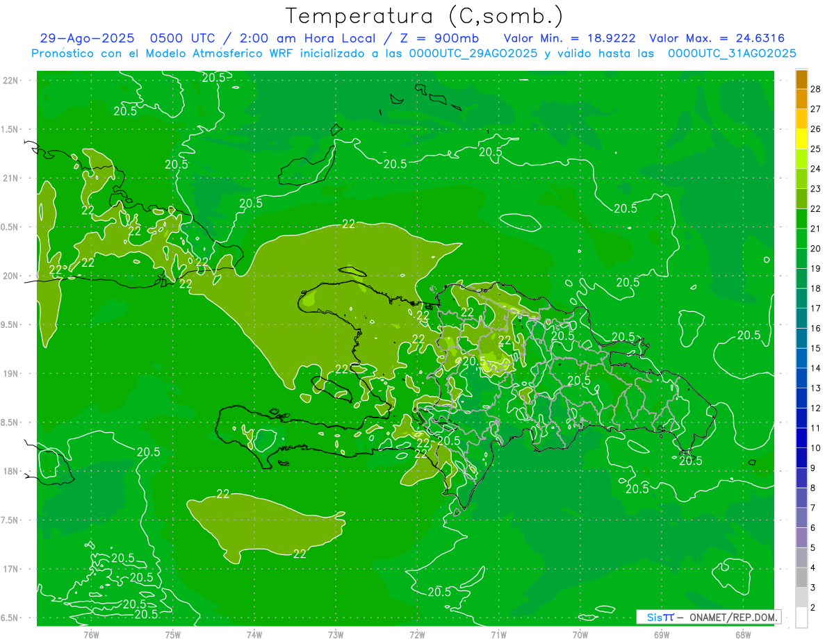Viewport: 834px width, 644px height.
Task: Click the "Valor Min. = 18.9222" value
Action: tap(569, 39)
